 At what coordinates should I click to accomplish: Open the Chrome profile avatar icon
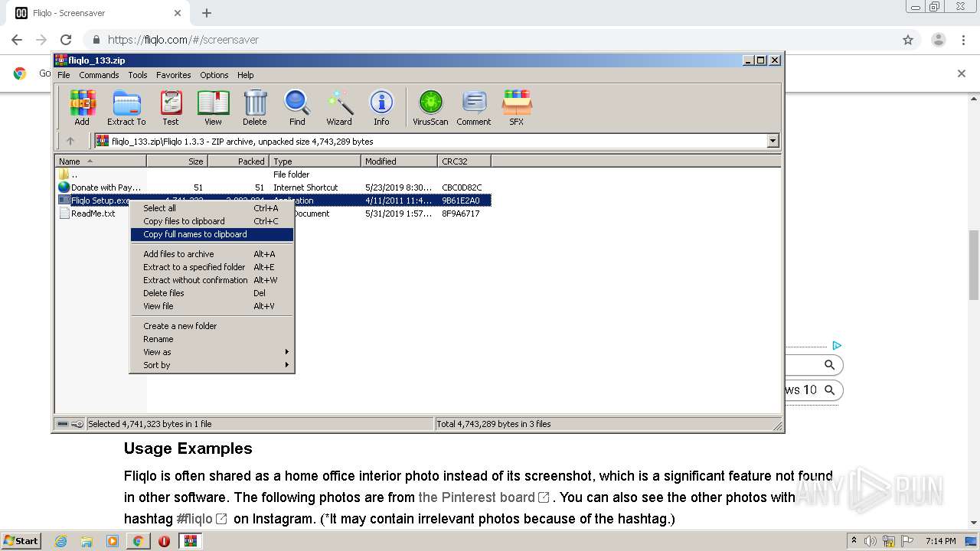coord(939,40)
